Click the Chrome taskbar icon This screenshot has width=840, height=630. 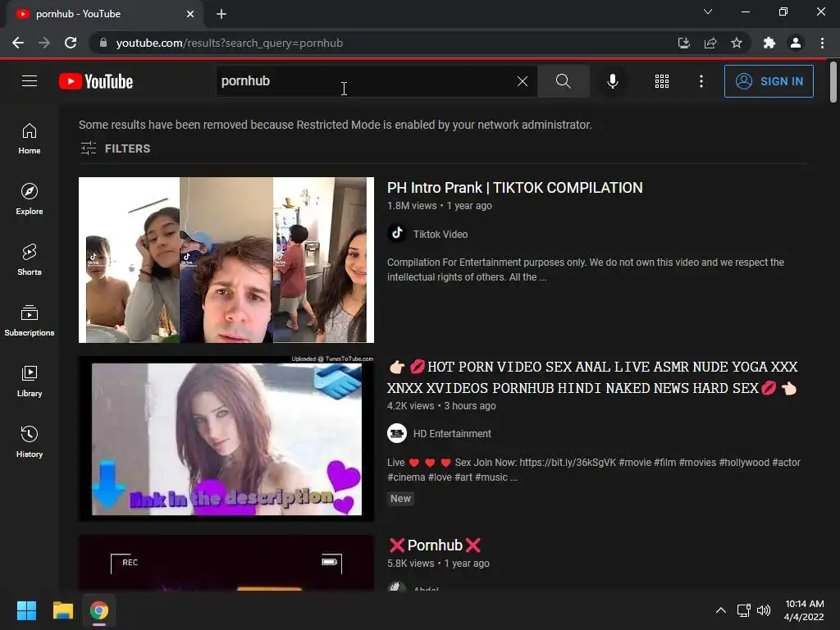(x=99, y=610)
